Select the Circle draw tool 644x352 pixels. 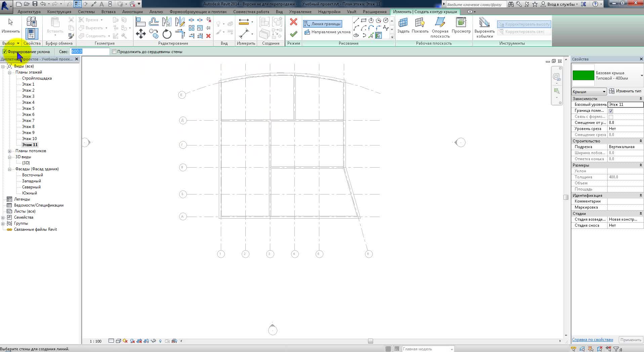pyautogui.click(x=386, y=20)
